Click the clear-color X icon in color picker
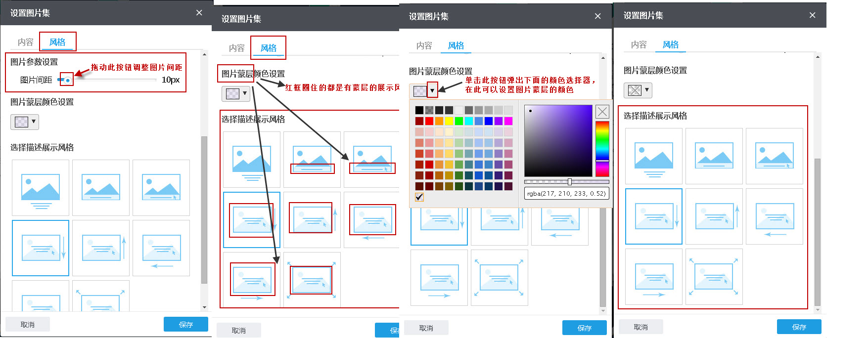Viewport: 868px width, 338px height. 602,112
